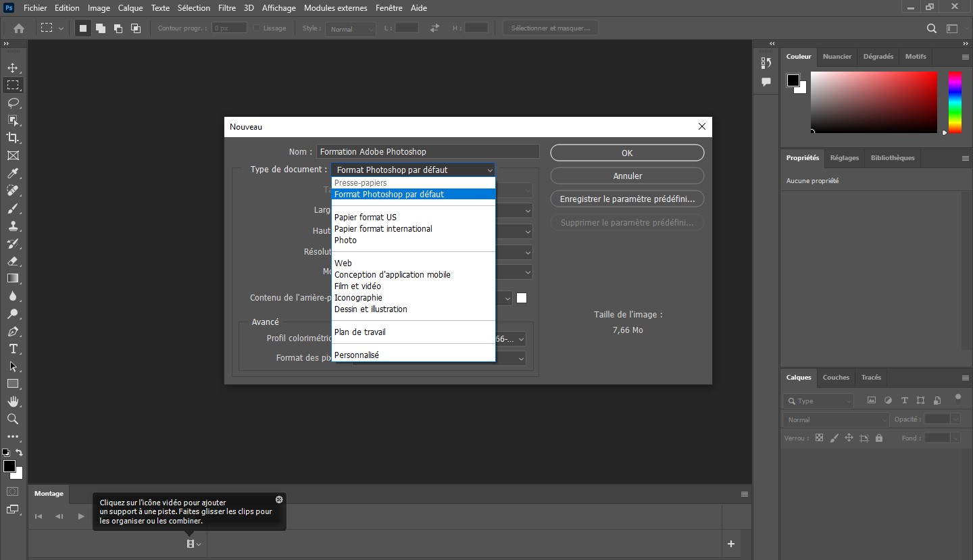
Task: Select the Eraser tool
Action: 13,261
